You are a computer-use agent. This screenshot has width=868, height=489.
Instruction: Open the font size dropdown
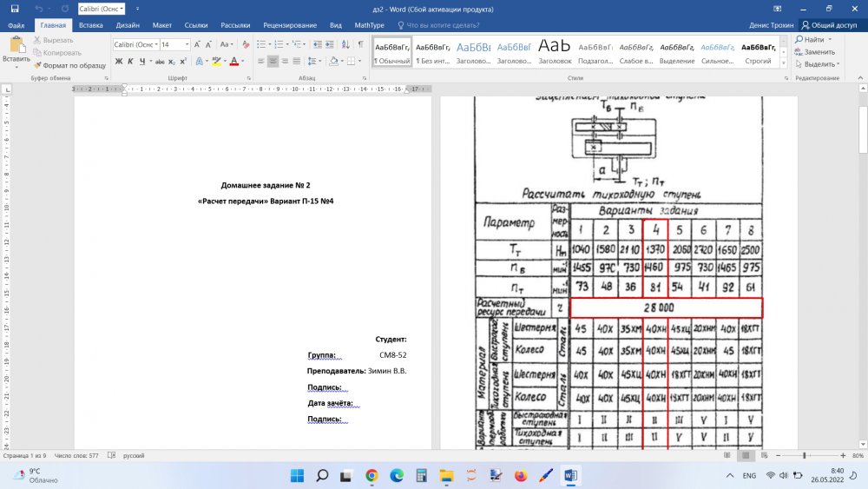(x=187, y=44)
